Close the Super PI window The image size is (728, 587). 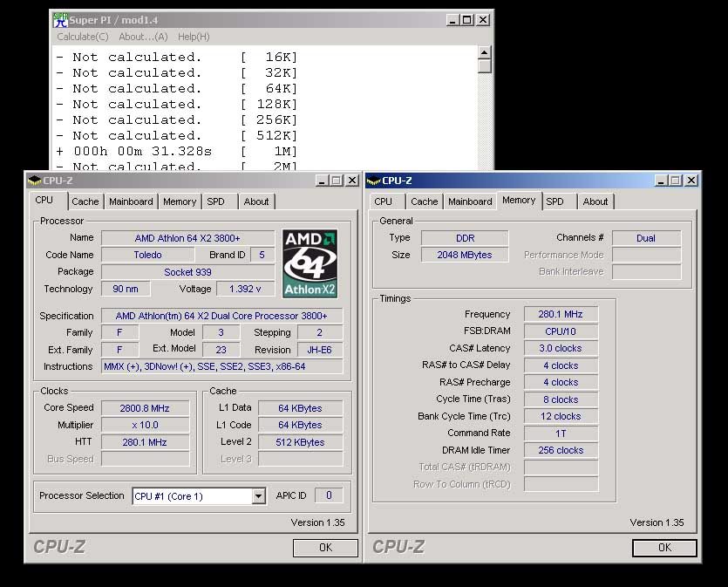483,20
